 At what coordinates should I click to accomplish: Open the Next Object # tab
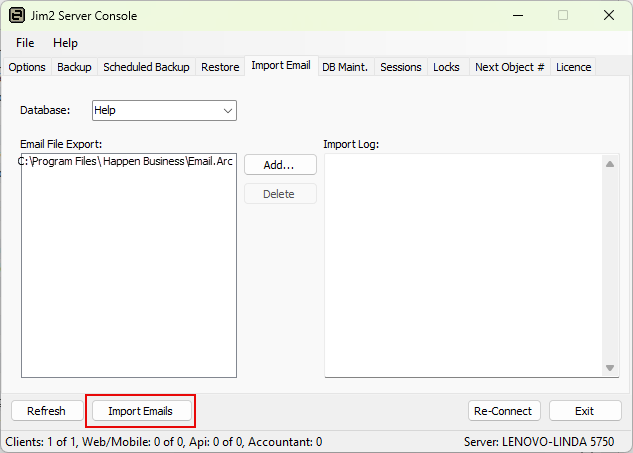pyautogui.click(x=509, y=67)
